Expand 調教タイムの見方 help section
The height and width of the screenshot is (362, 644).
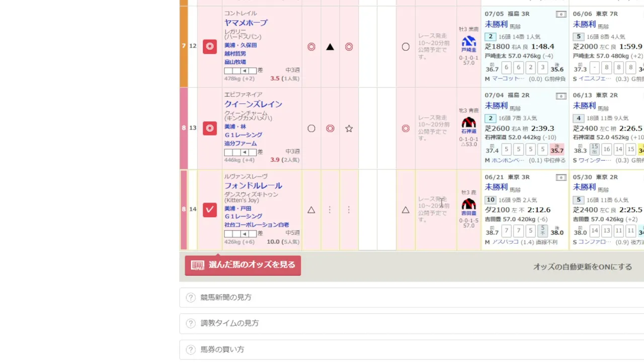coord(412,323)
